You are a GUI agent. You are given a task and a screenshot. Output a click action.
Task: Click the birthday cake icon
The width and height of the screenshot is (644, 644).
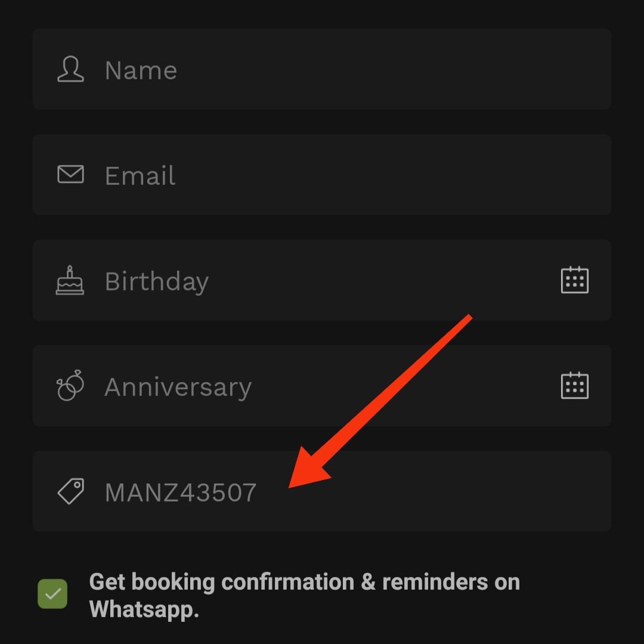pyautogui.click(x=70, y=280)
